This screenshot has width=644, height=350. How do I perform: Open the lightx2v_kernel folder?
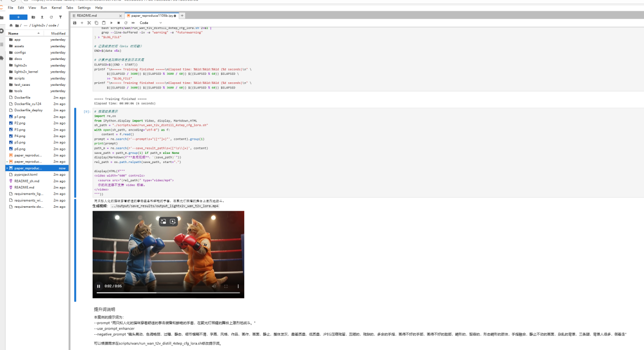point(26,72)
